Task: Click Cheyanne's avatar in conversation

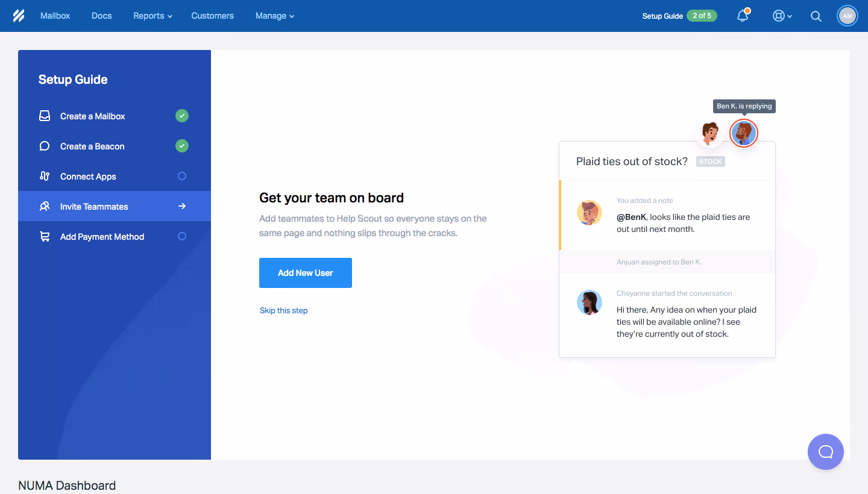Action: pyautogui.click(x=590, y=302)
